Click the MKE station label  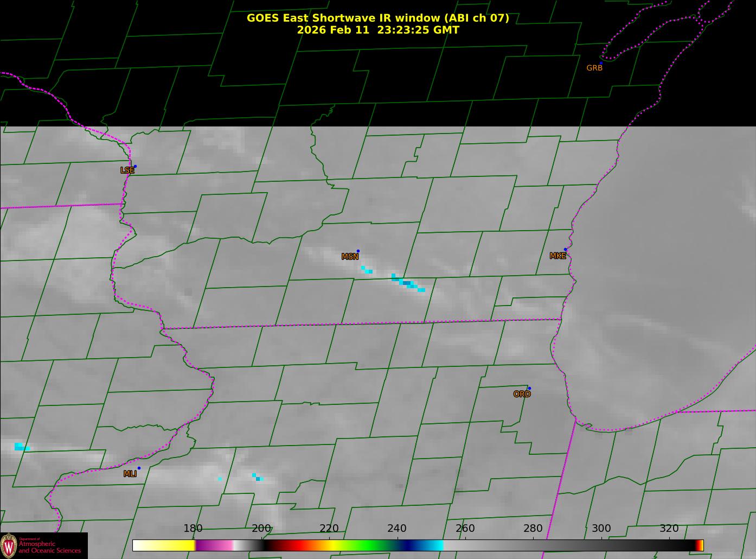coord(558,256)
